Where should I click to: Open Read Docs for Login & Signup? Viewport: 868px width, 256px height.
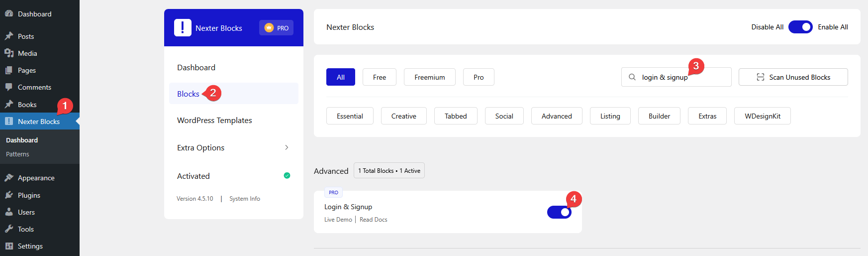tap(373, 220)
